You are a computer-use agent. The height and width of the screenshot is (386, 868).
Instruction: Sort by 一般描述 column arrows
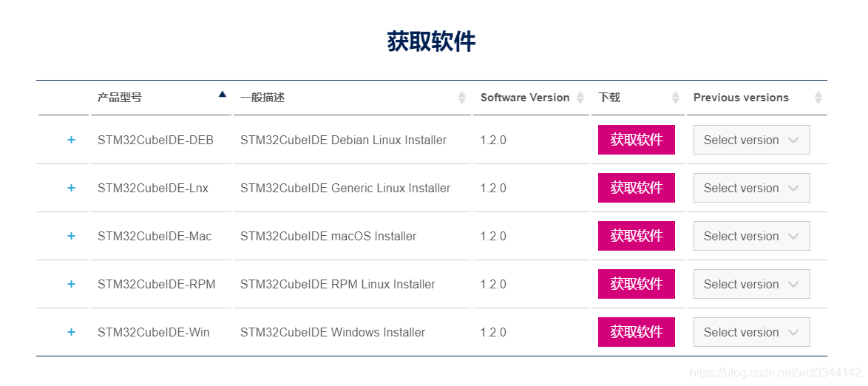[462, 98]
